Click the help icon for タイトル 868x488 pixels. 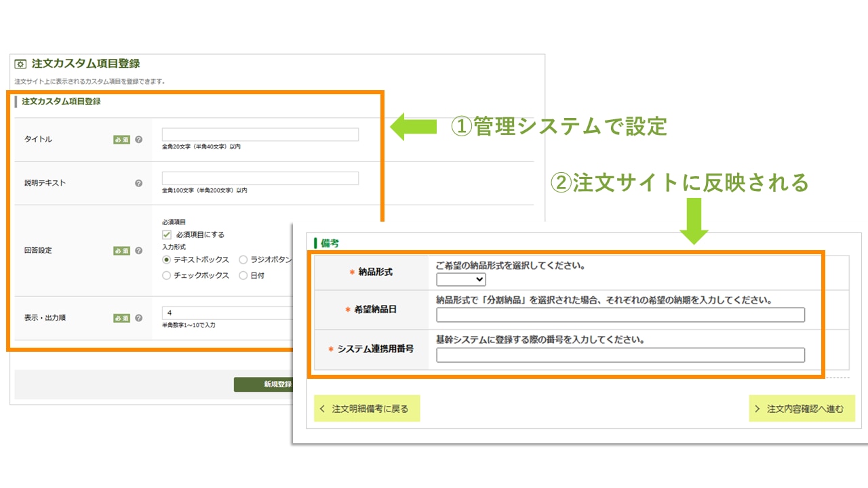pos(139,140)
